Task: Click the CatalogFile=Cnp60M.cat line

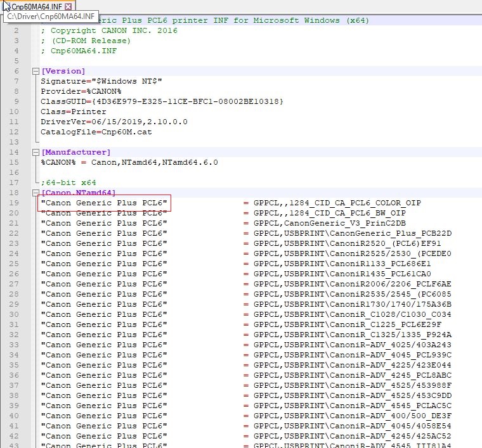Action: tap(96, 132)
